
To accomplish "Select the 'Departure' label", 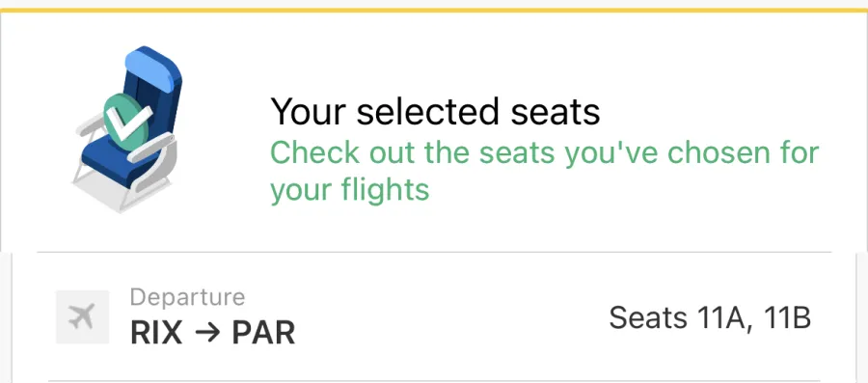I will pos(187,297).
